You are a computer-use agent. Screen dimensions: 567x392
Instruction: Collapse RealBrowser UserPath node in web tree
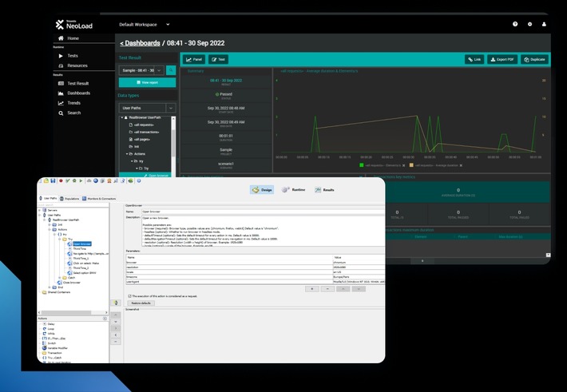(122, 118)
